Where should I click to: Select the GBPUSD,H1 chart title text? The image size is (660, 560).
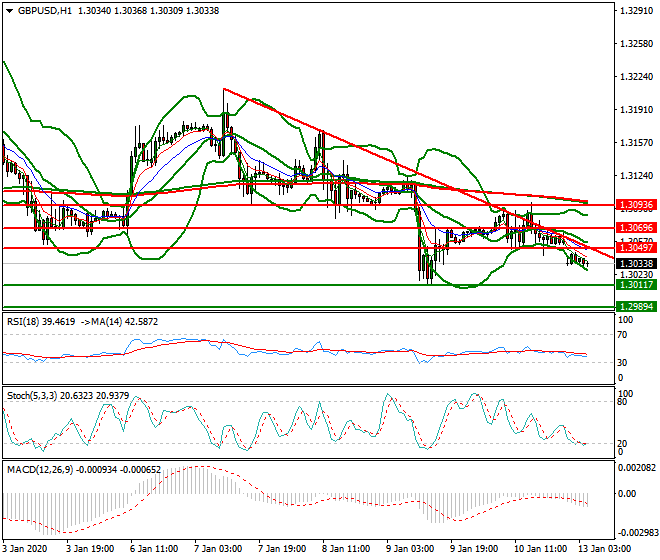[x=45, y=11]
